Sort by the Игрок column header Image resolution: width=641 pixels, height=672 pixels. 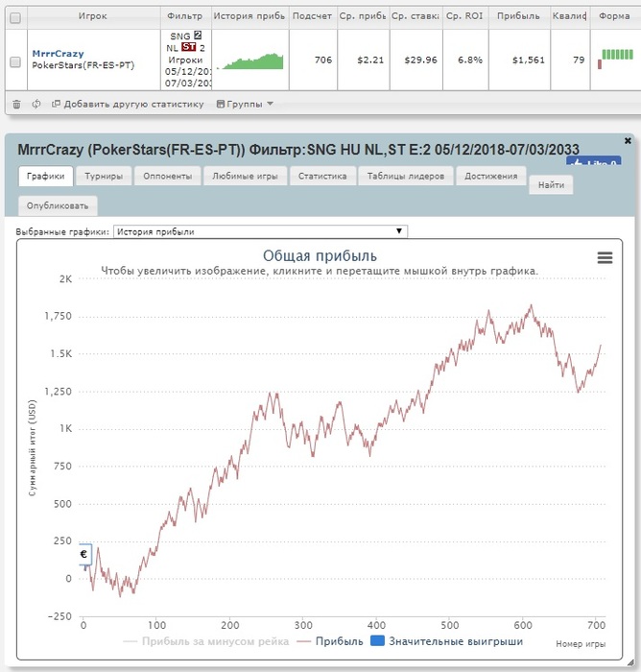click(92, 16)
